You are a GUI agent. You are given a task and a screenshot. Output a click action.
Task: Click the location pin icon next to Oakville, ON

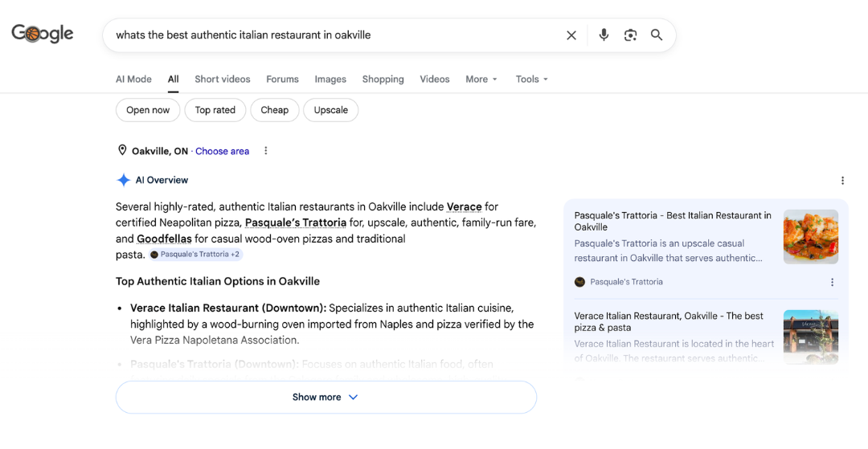122,150
